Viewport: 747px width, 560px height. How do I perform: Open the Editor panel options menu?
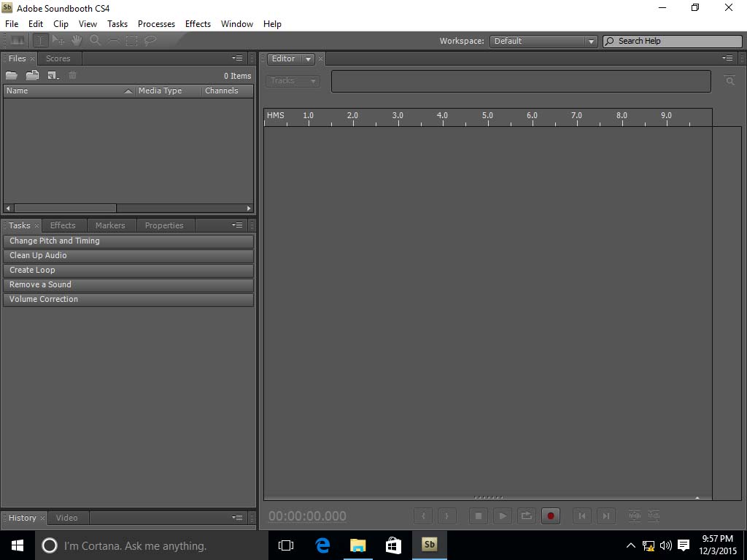727,58
